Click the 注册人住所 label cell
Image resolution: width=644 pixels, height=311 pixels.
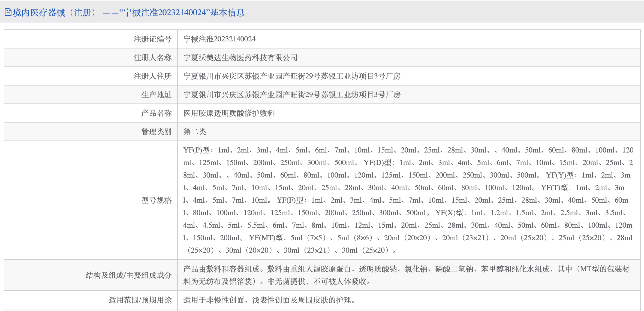click(152, 76)
